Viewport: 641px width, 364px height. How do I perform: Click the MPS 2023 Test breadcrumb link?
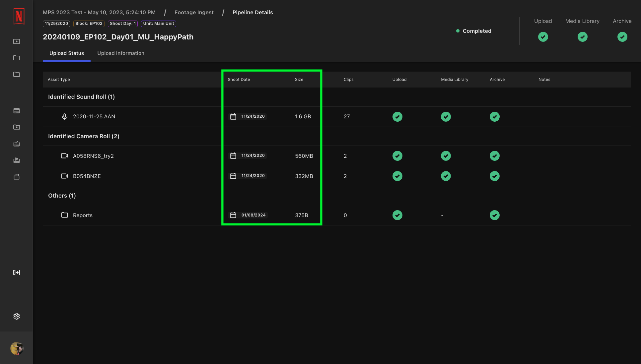99,12
